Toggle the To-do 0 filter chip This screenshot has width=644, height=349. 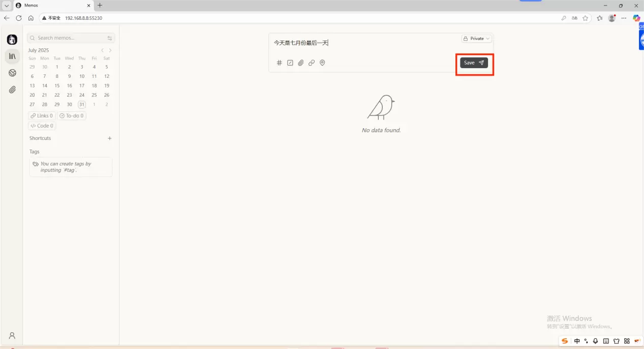pyautogui.click(x=72, y=116)
